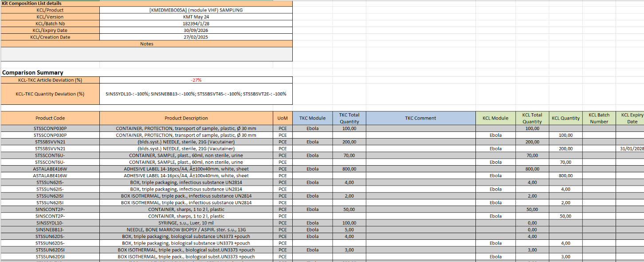Click the Product Description column header
The image size is (644, 262).
pos(186,118)
